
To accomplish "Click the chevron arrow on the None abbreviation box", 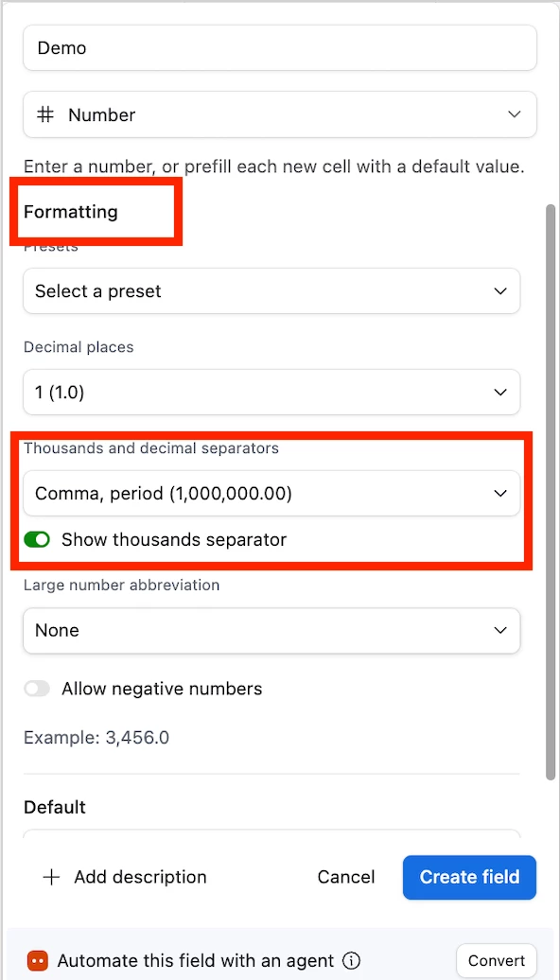I will click(x=500, y=630).
